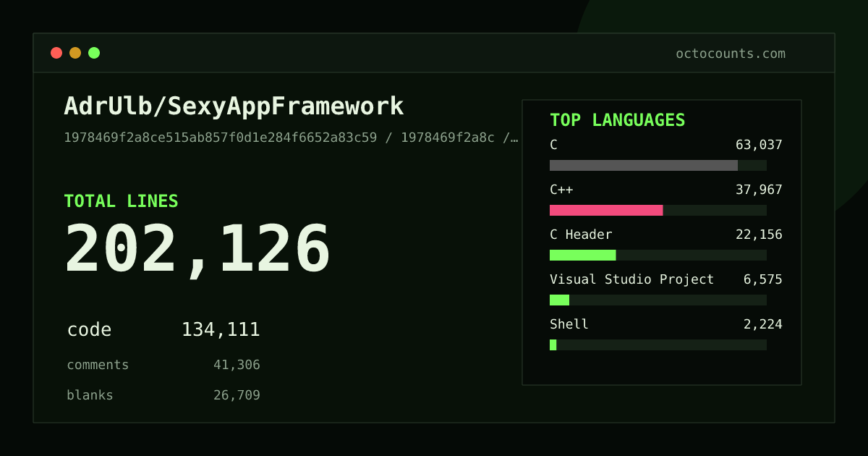This screenshot has height=456, width=868.
Task: Click the commit hash line under the title
Action: [x=291, y=138]
